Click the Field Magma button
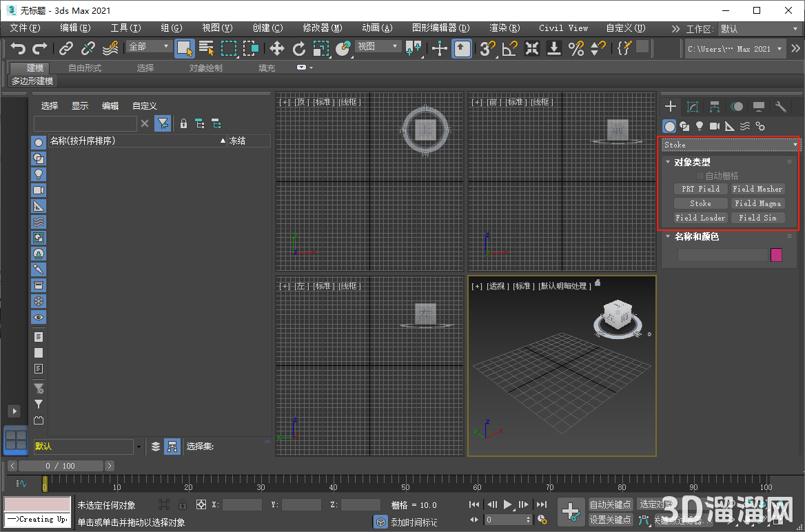The image size is (805, 532). pos(757,203)
